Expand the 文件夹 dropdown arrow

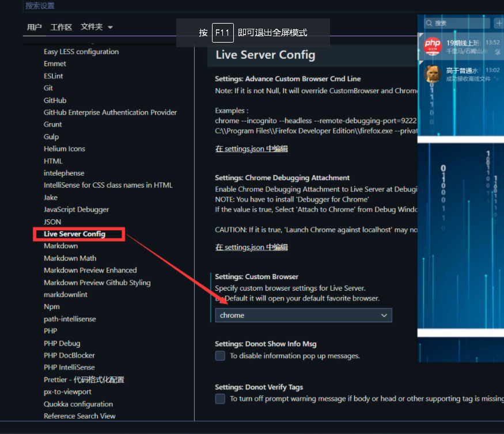[x=110, y=27]
